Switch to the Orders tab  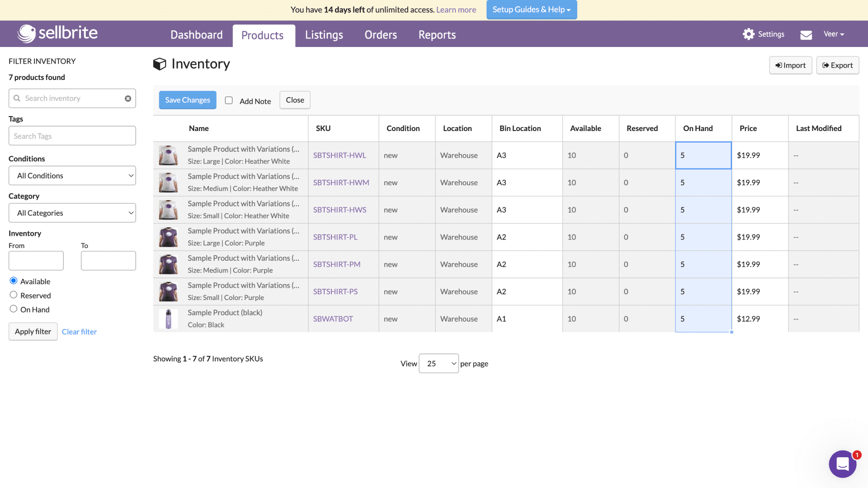(381, 35)
